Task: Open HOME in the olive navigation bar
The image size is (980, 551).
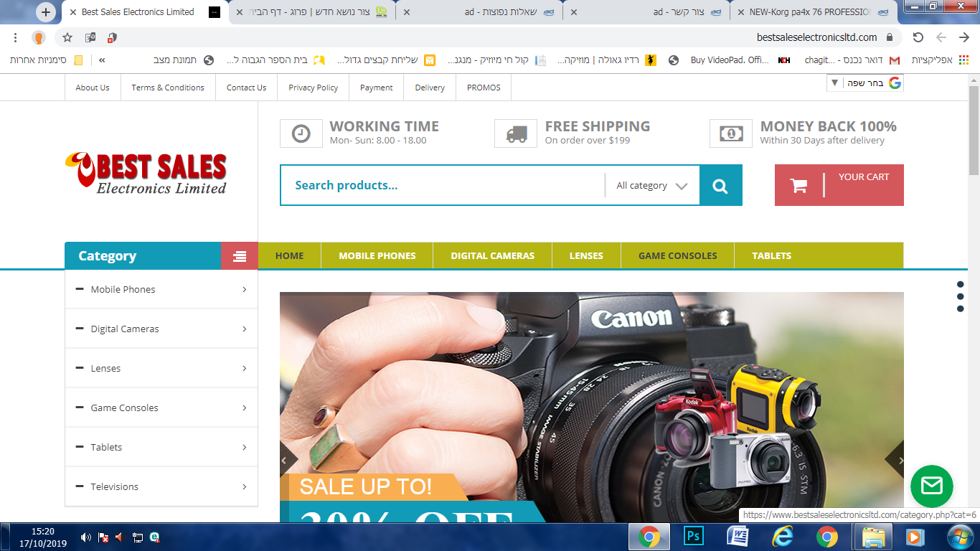Action: (x=290, y=255)
